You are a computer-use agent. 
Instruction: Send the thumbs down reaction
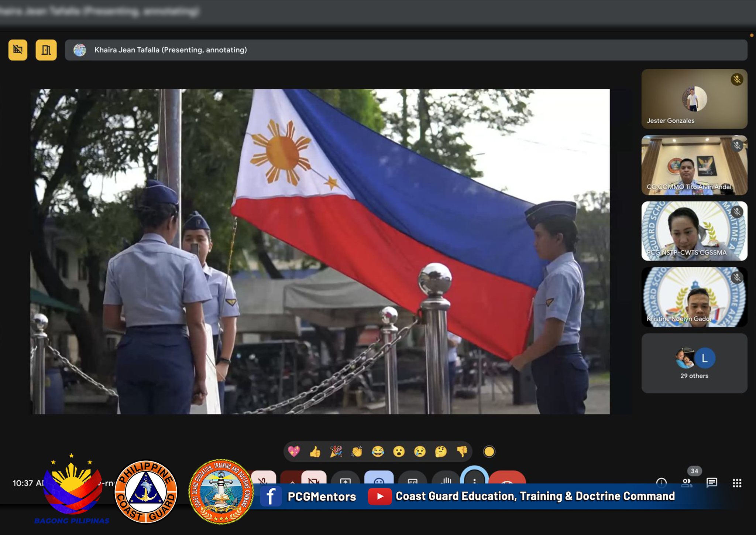tap(462, 451)
